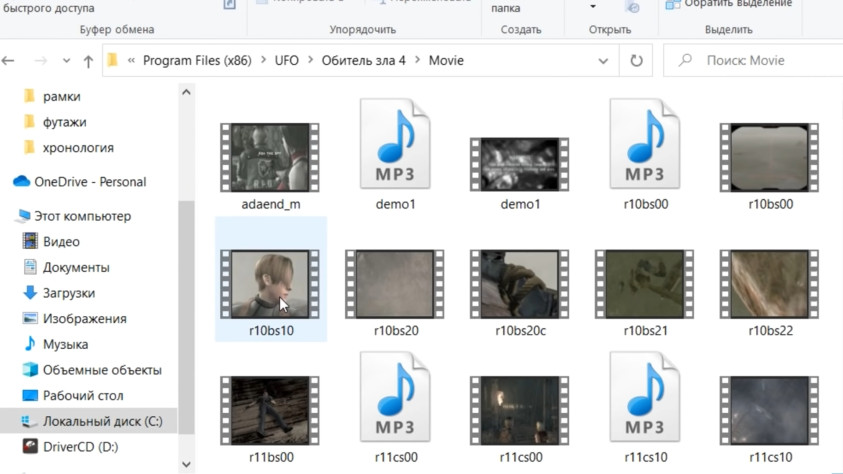The width and height of the screenshot is (843, 474).
Task: Select the r11cs00 MP3 audio file
Action: coord(395,408)
